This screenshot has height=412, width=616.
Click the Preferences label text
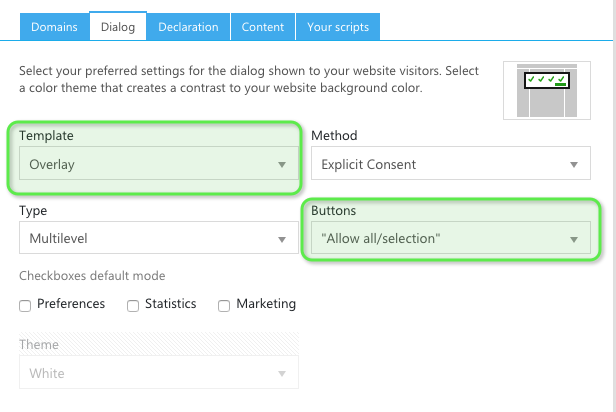pyautogui.click(x=71, y=304)
